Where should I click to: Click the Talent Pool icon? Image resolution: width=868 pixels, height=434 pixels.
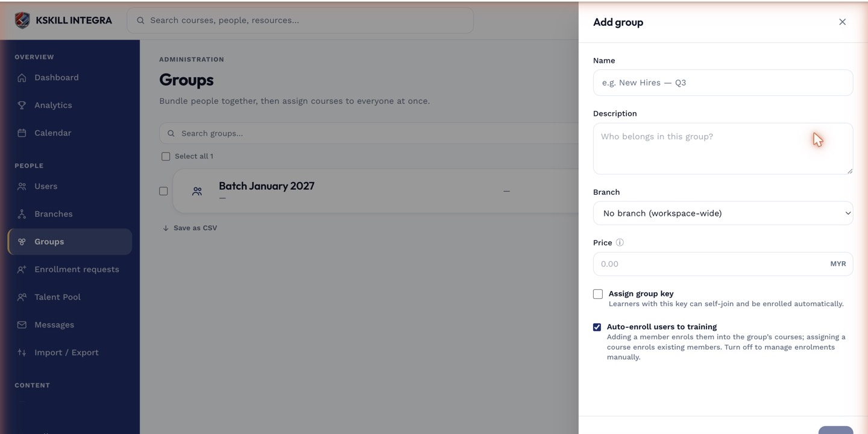22,297
